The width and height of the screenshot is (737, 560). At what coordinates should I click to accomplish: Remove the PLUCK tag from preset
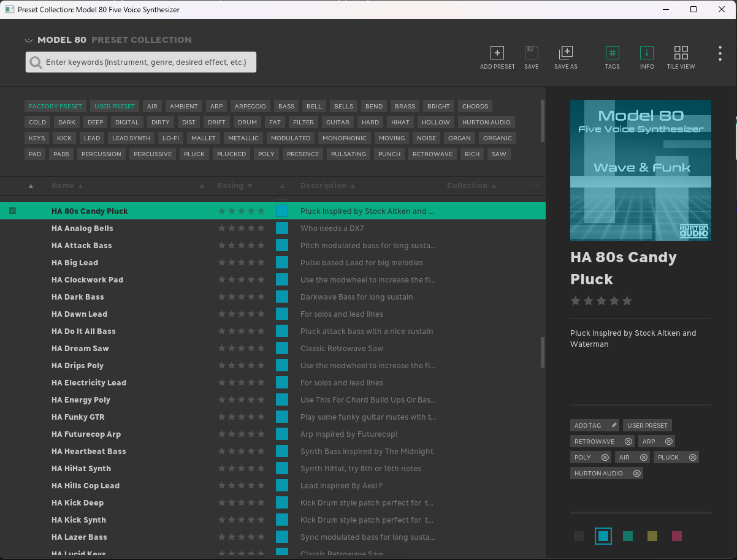(x=693, y=457)
